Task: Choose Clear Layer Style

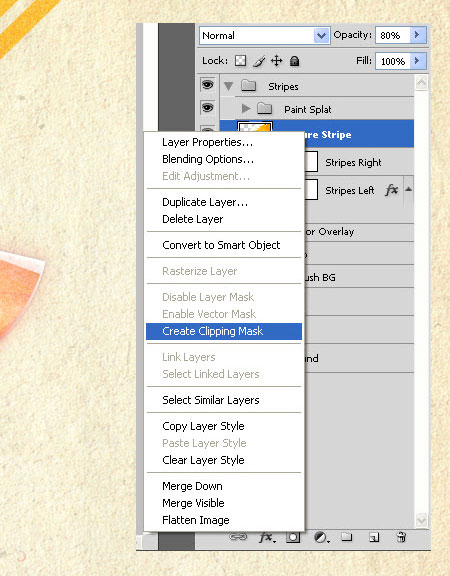Action: (x=224, y=460)
